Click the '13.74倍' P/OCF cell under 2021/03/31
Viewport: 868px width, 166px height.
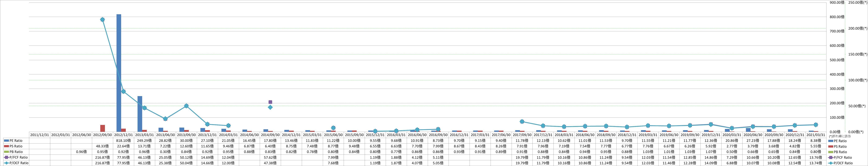point(816,163)
